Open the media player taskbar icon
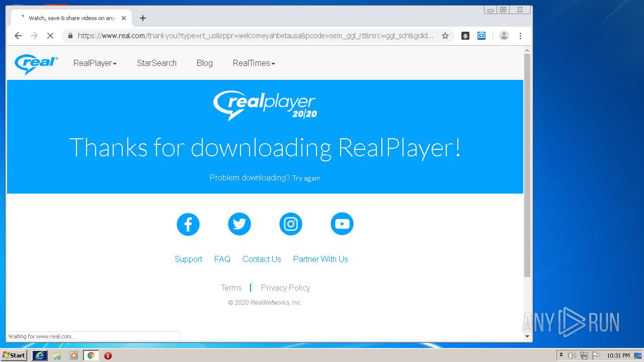 [x=74, y=355]
